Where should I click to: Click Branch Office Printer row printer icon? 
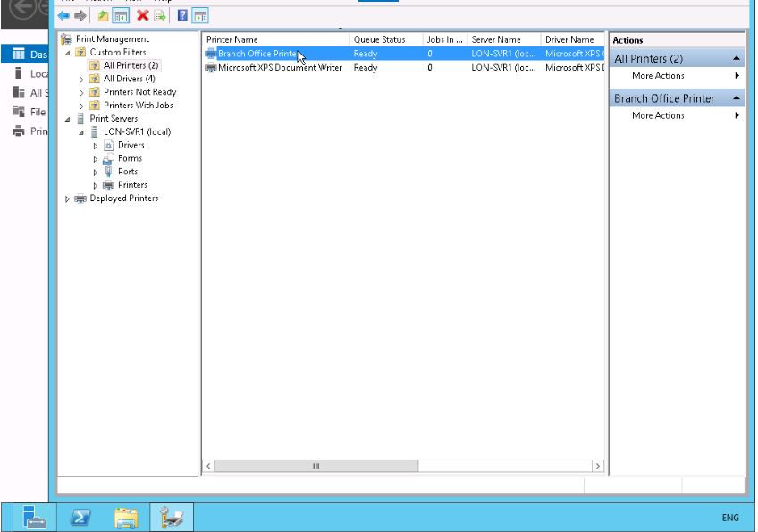pos(210,54)
